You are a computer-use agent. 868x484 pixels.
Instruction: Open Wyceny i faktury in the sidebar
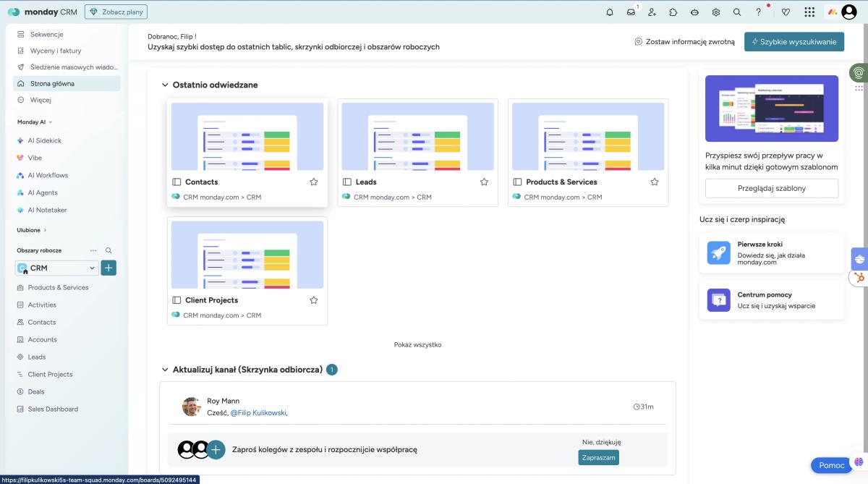coord(67,51)
